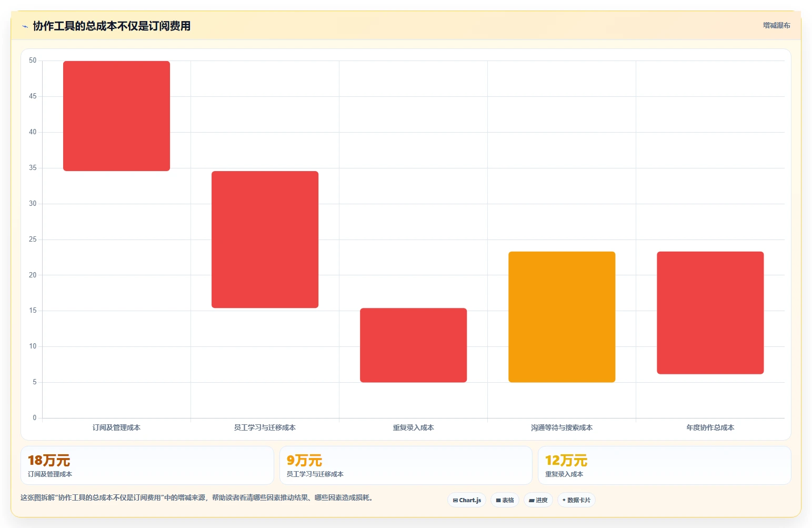Click the y-axis value 50
The image size is (812, 528).
tap(33, 61)
